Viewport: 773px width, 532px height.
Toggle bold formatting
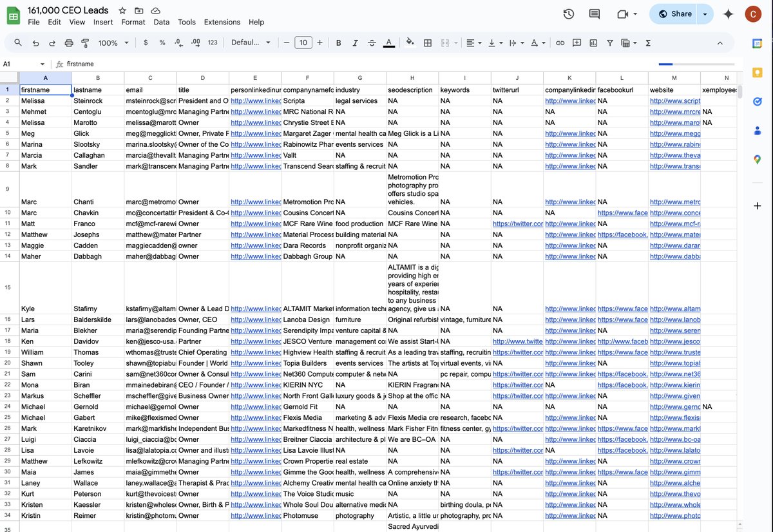[x=338, y=43]
